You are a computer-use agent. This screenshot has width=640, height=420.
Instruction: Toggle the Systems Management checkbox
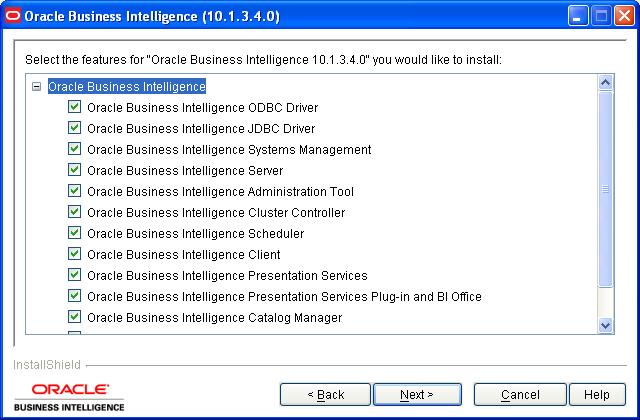pyautogui.click(x=74, y=149)
